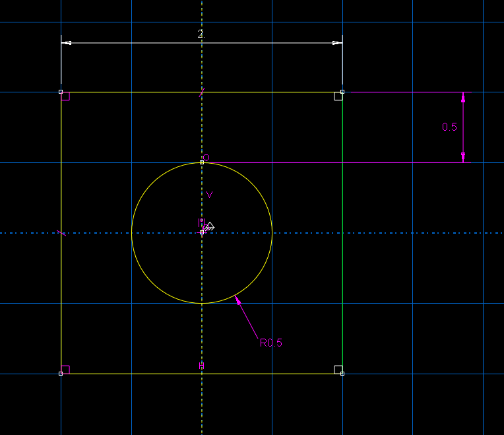Select the green right edge of rectangle
The width and height of the screenshot is (504, 435).
tap(342, 231)
